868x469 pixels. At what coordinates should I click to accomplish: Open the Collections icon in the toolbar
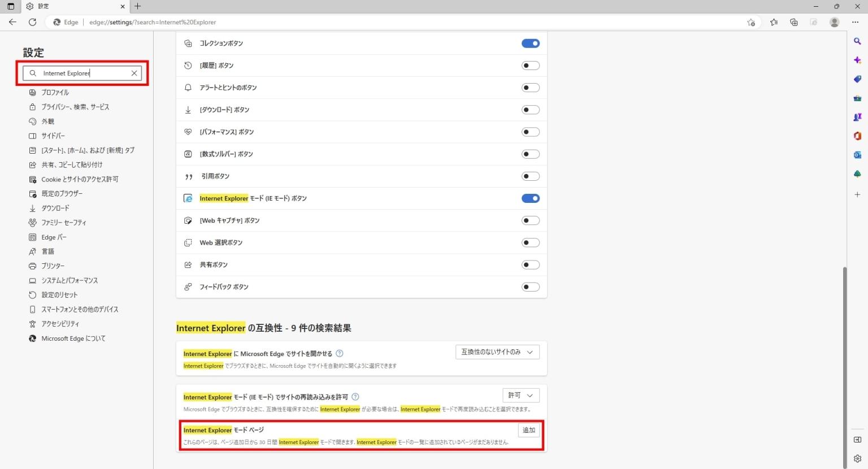tap(793, 22)
